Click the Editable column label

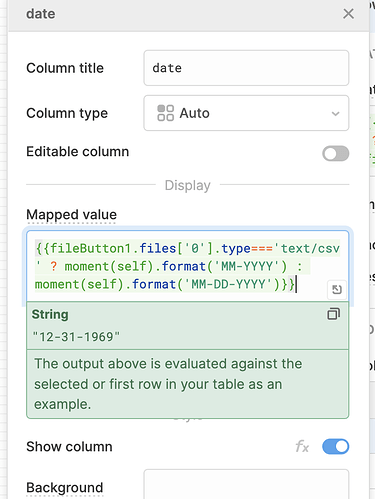(x=78, y=152)
